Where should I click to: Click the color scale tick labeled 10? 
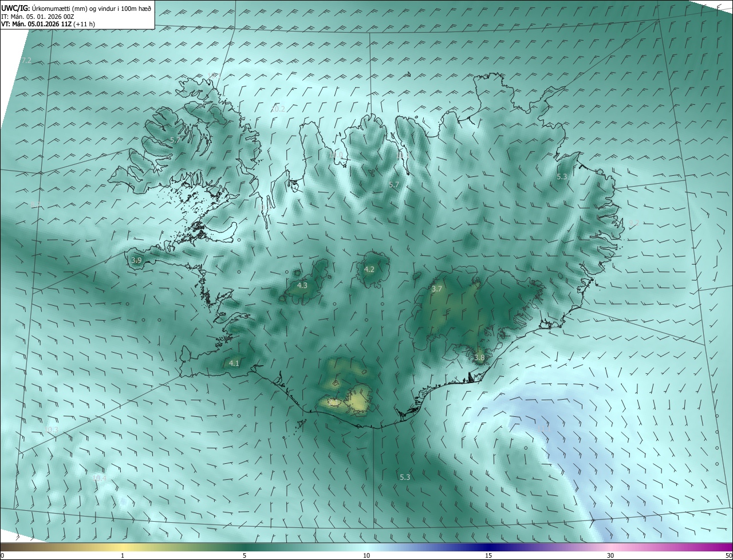tap(366, 555)
